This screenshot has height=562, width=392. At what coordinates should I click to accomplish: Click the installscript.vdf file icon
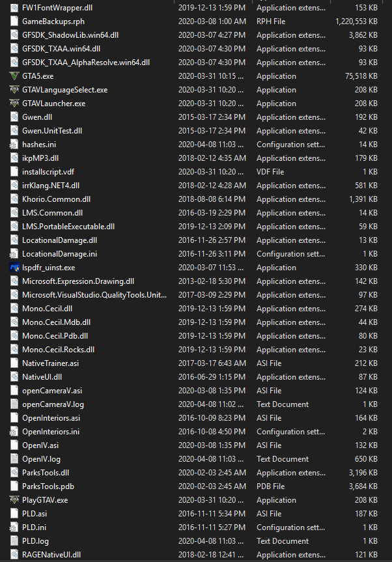click(x=14, y=172)
